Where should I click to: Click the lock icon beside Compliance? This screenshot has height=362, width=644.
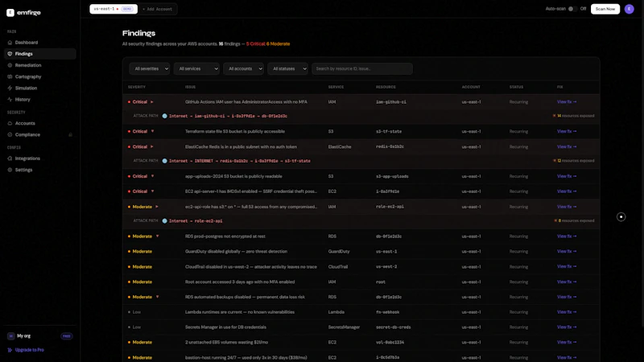tap(70, 134)
